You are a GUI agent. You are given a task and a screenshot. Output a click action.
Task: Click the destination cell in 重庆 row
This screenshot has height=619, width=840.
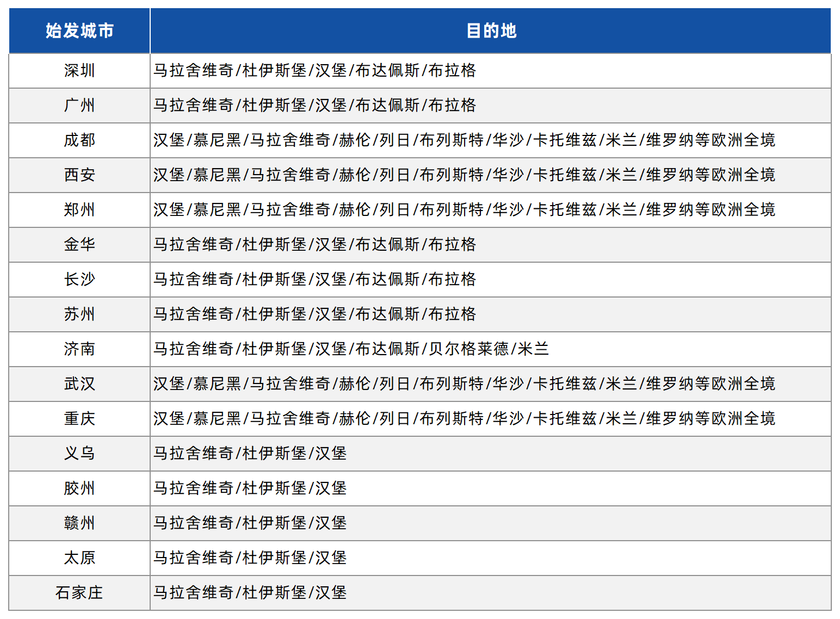[x=491, y=419]
